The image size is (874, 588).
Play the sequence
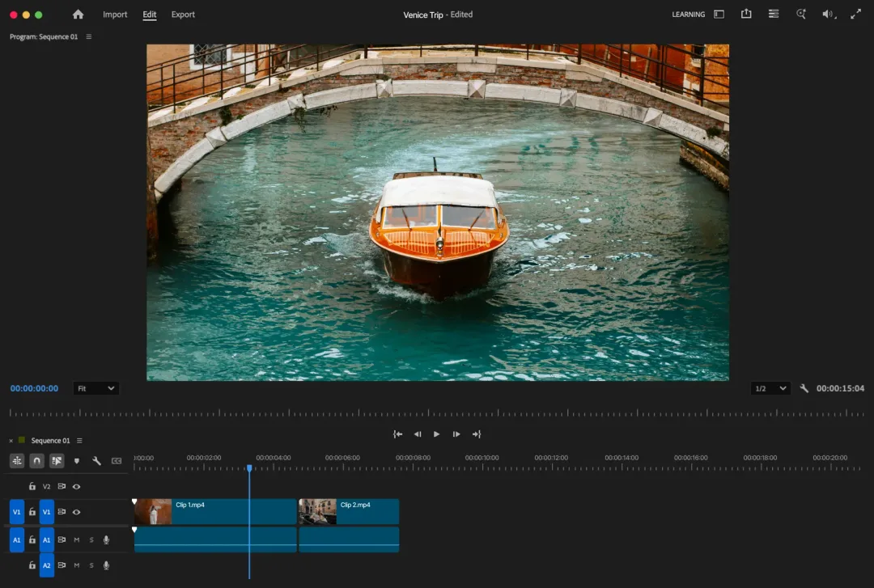pyautogui.click(x=436, y=434)
